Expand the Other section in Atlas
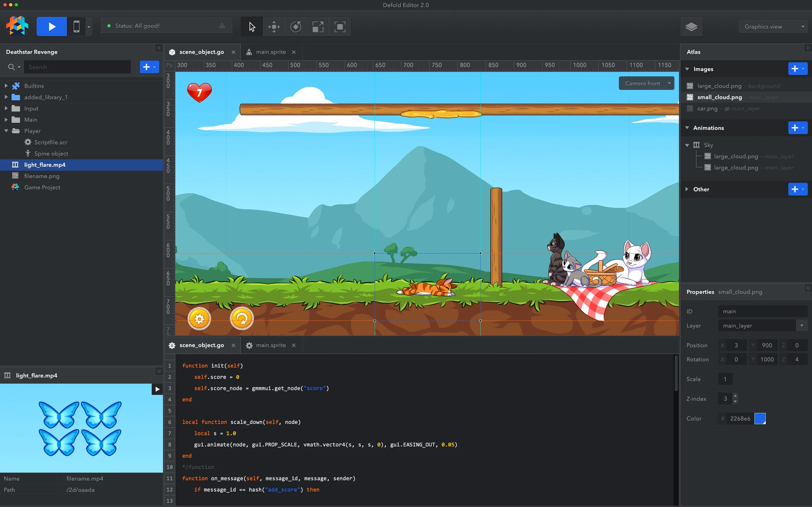 click(687, 189)
